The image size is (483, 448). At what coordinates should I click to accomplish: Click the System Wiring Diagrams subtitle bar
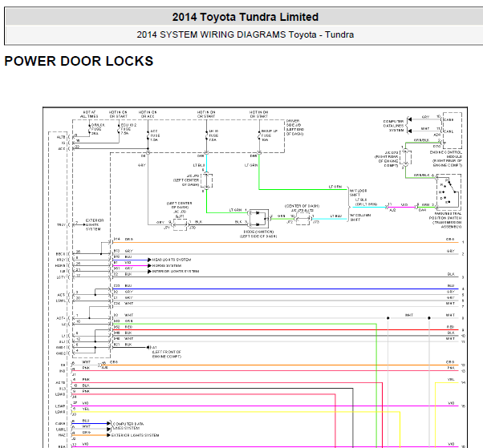(x=246, y=34)
